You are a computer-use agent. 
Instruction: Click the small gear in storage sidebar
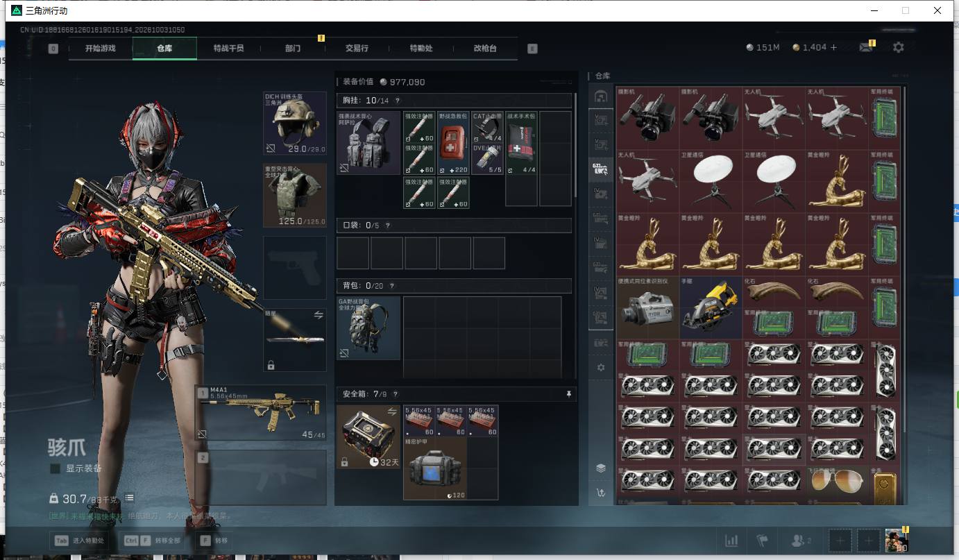point(601,367)
